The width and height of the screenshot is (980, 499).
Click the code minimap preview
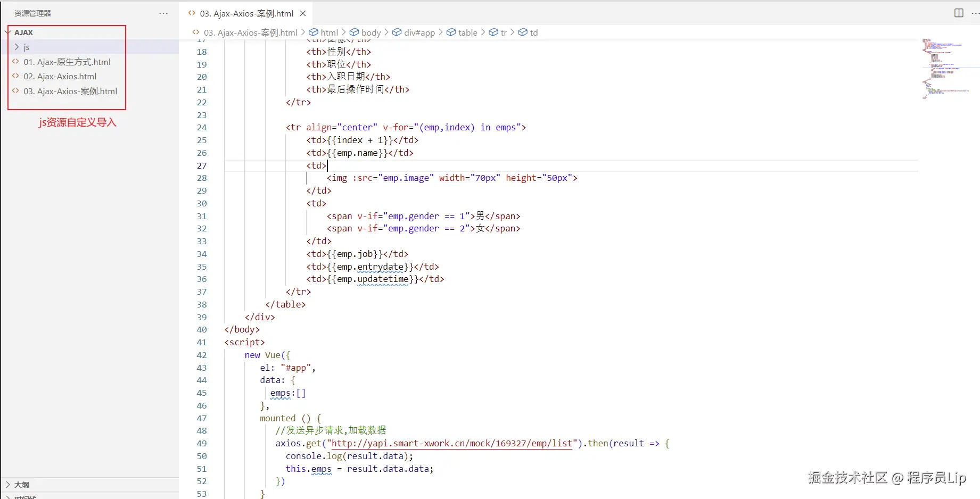(x=945, y=69)
